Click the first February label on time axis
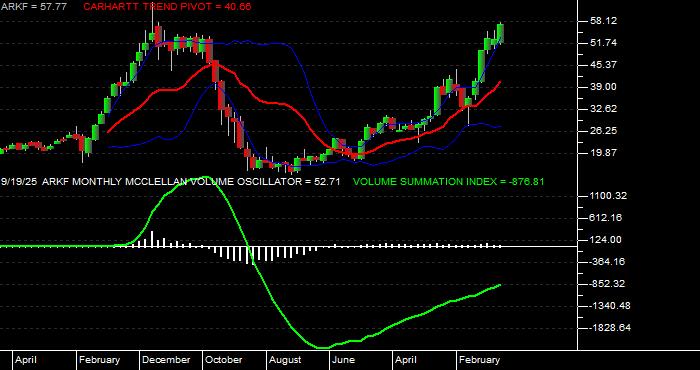 [x=99, y=360]
